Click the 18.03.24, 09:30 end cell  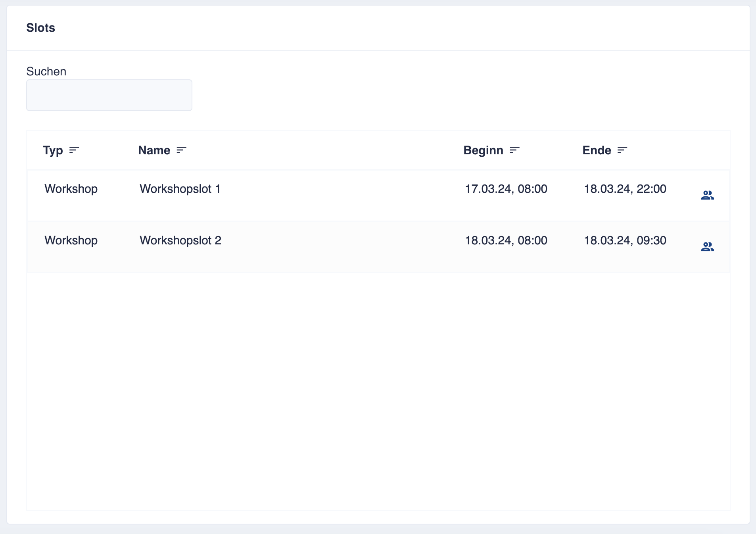coord(625,240)
